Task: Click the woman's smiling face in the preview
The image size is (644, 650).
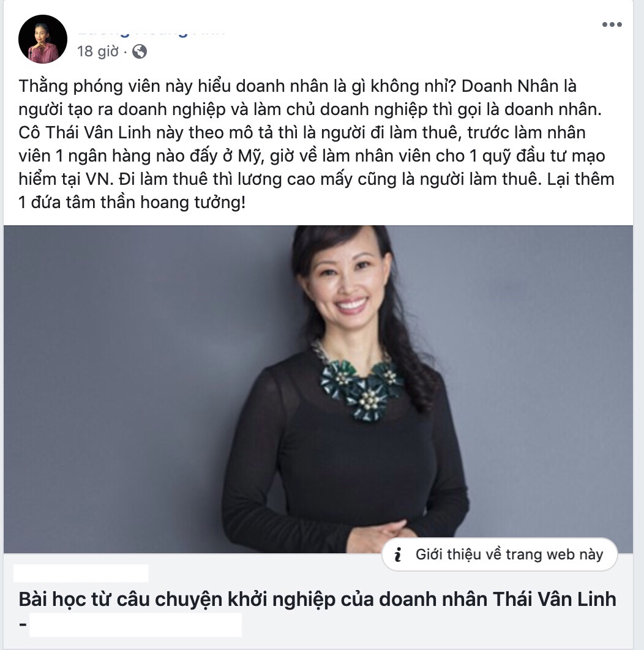Action: click(348, 283)
